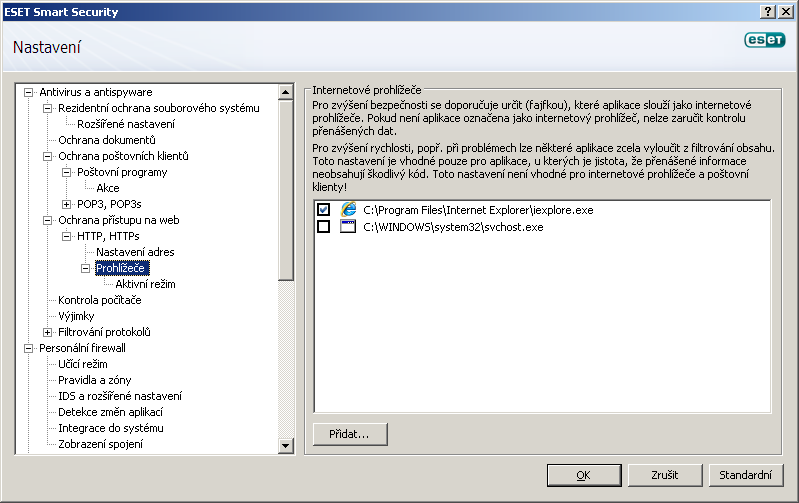
Task: Click tree scrollbar up arrow
Action: pos(285,92)
